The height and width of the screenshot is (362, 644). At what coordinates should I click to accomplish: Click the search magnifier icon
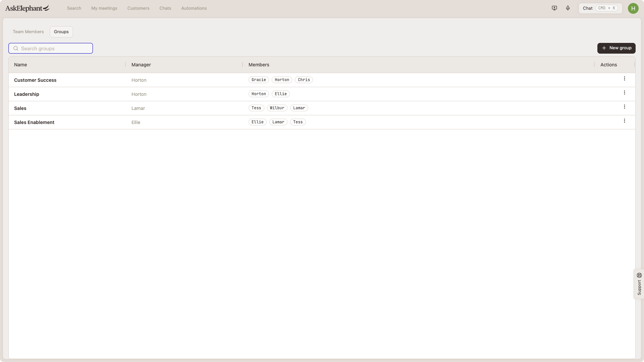tap(16, 48)
